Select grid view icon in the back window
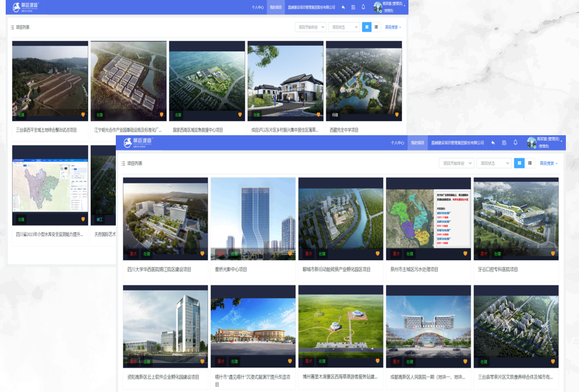Image resolution: width=579 pixels, height=392 pixels. coord(366,27)
